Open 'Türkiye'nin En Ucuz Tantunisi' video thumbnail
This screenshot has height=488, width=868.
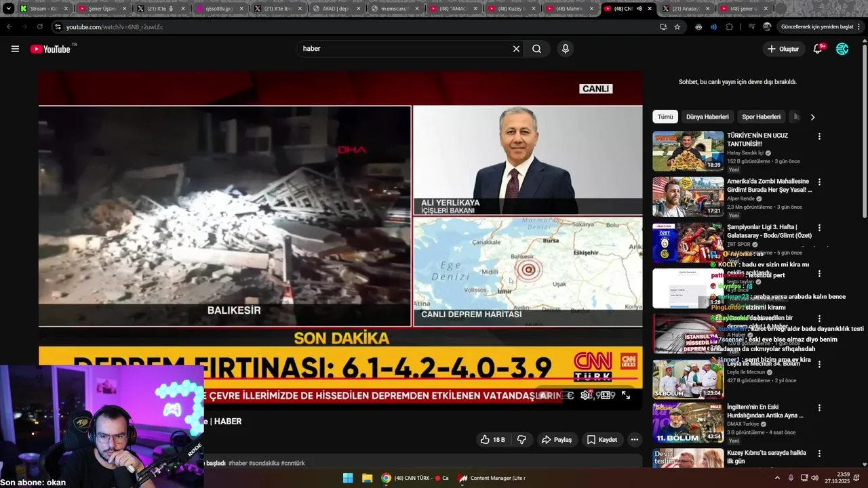click(x=688, y=151)
